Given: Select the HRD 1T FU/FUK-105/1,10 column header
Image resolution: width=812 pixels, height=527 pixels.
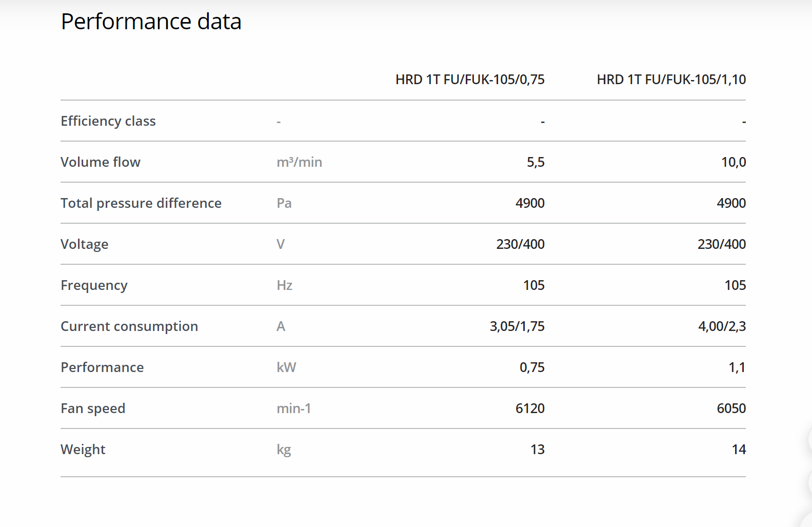Looking at the screenshot, I should click(671, 80).
